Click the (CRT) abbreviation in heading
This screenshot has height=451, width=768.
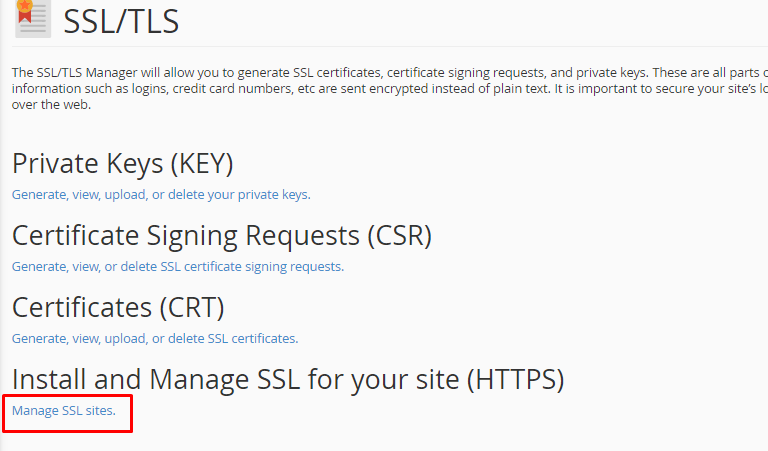coord(192,308)
